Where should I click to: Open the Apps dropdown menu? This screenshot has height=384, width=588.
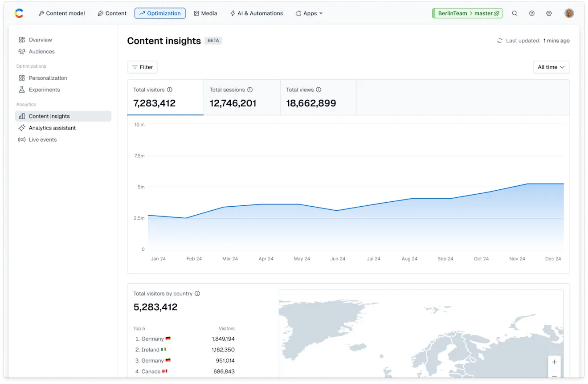(x=309, y=13)
